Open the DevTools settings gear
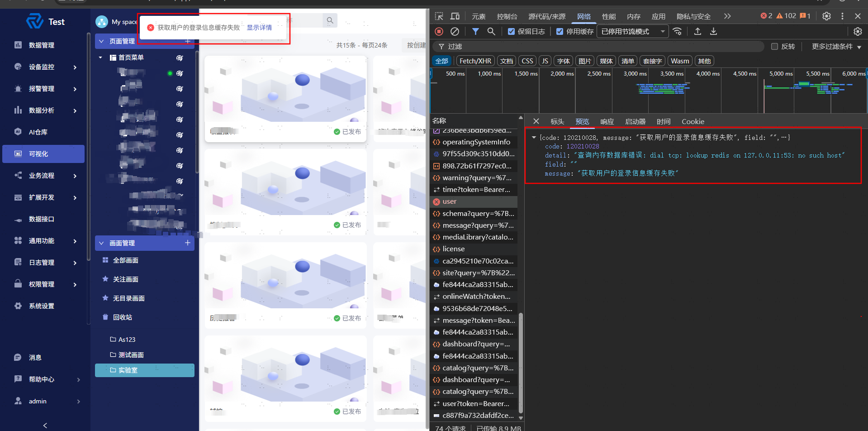 pos(826,16)
